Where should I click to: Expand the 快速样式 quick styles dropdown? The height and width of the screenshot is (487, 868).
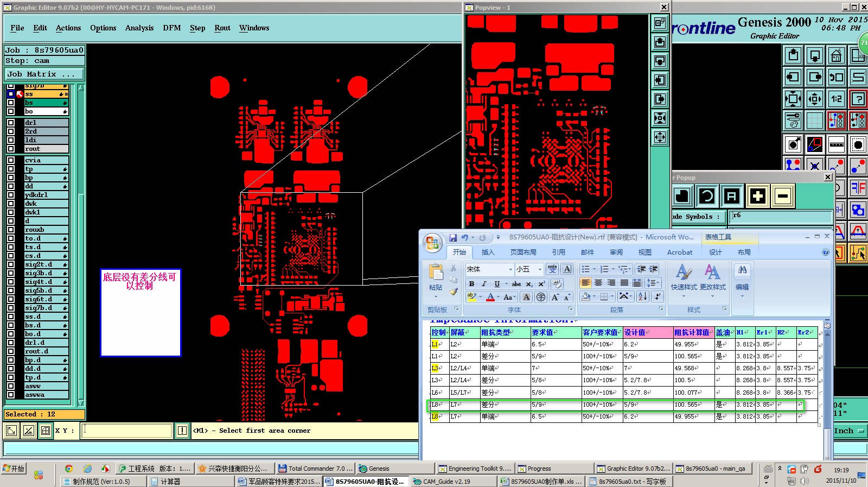coord(684,296)
